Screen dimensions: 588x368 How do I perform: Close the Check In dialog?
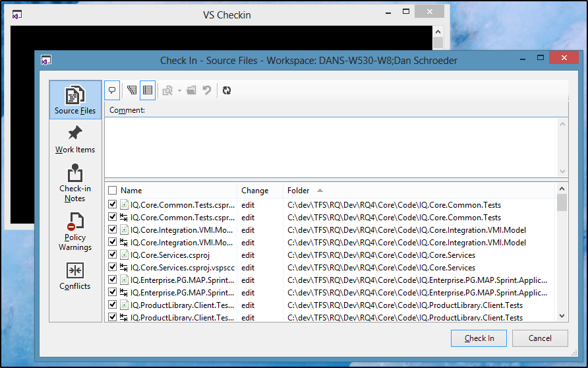(x=564, y=57)
